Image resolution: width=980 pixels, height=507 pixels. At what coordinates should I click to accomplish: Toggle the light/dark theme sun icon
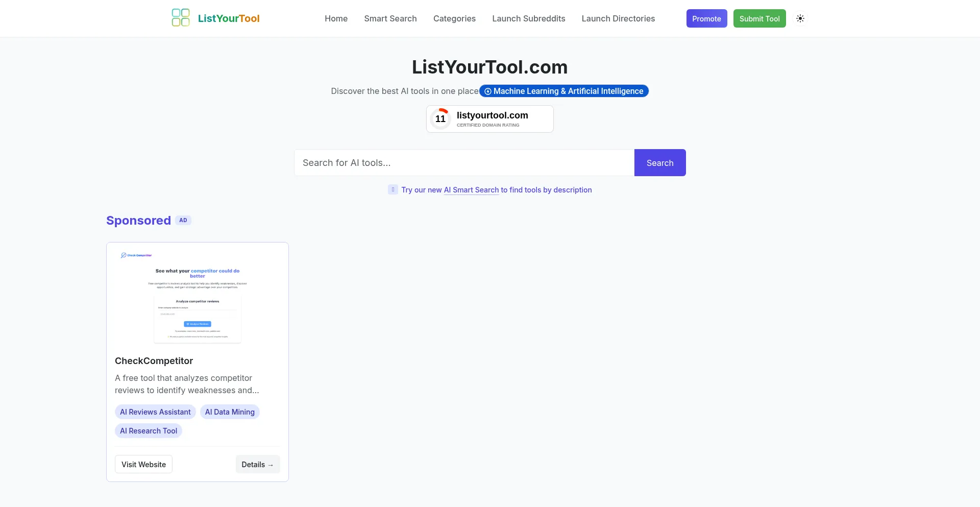pos(800,18)
